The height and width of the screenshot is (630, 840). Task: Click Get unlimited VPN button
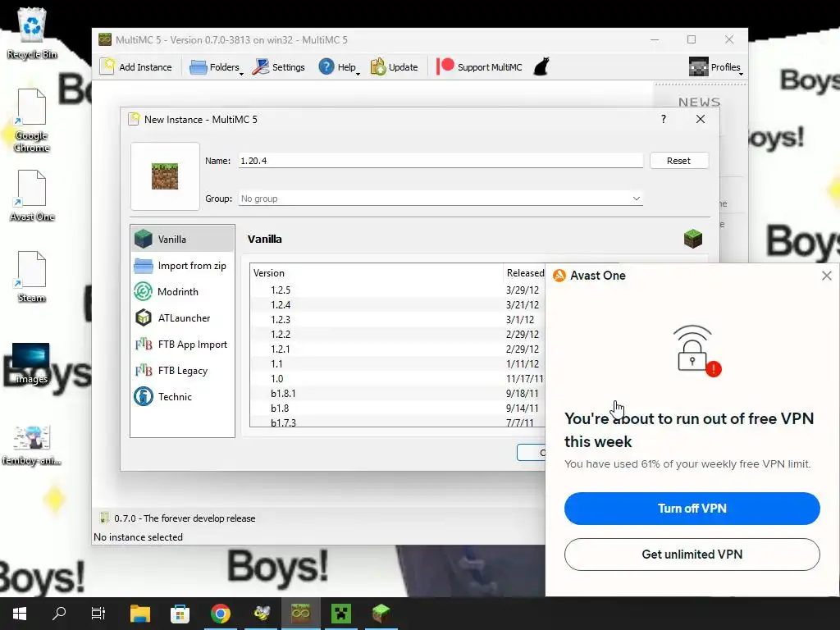[692, 555]
